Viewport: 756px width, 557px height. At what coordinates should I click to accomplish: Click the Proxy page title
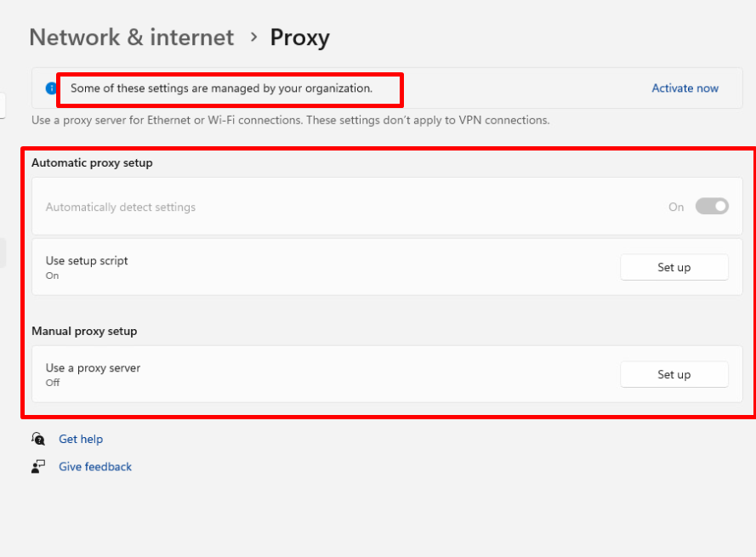click(x=299, y=37)
